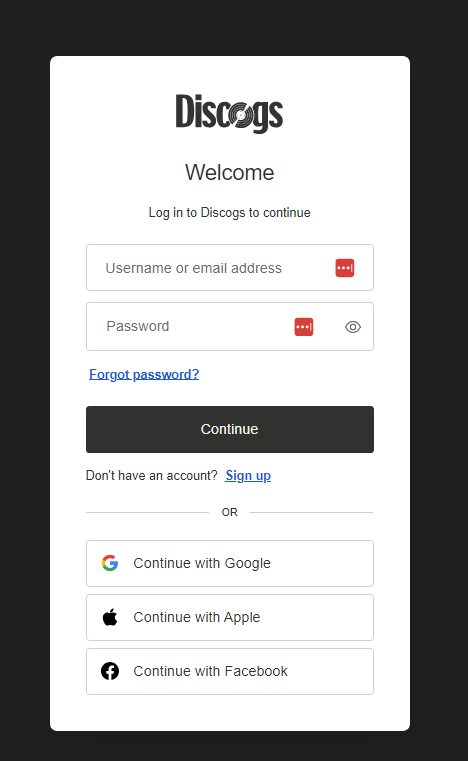This screenshot has width=468, height=761.
Task: Toggle password visibility with eye icon
Action: coord(353,327)
